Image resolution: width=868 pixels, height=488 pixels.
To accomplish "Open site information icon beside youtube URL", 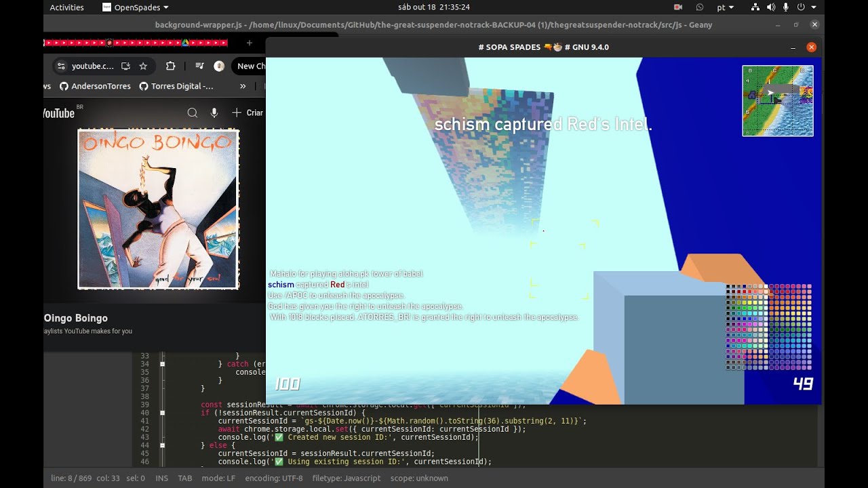I will tap(61, 66).
